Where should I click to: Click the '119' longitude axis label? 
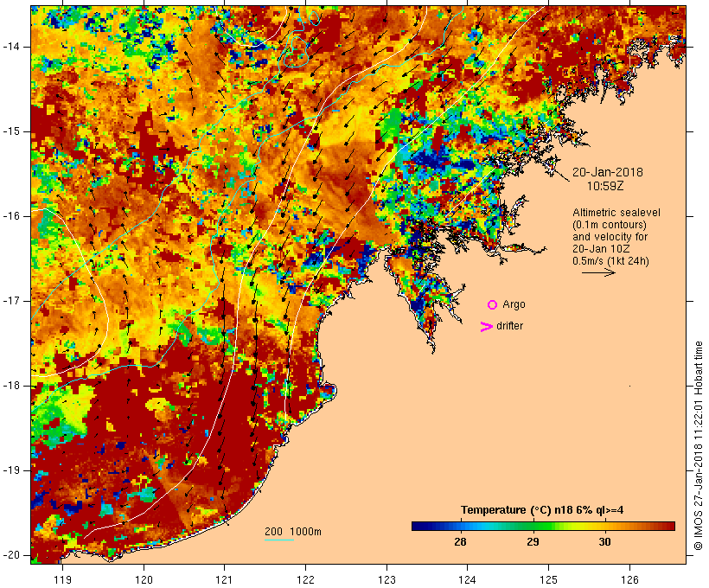tap(62, 580)
